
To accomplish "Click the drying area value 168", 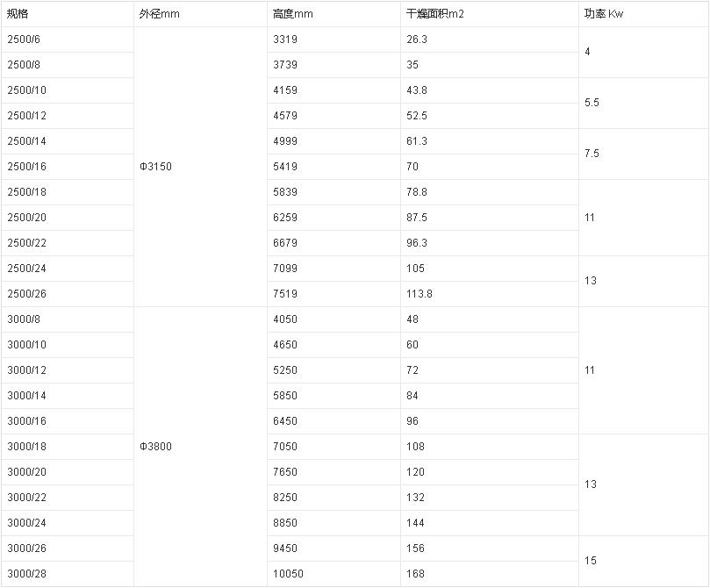I will 415,574.
